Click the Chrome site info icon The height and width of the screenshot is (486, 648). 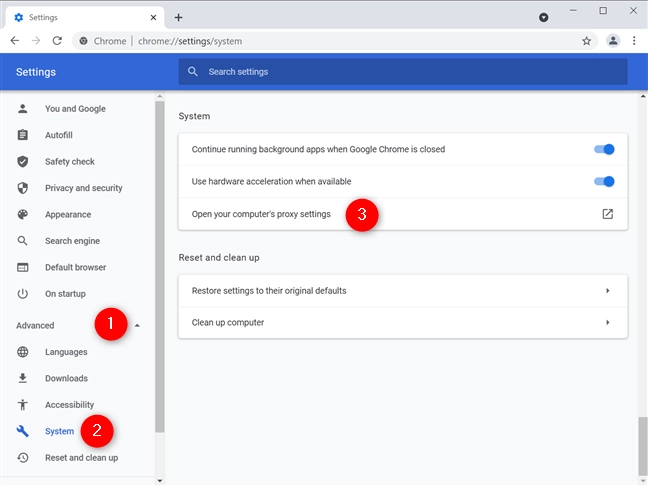click(83, 41)
